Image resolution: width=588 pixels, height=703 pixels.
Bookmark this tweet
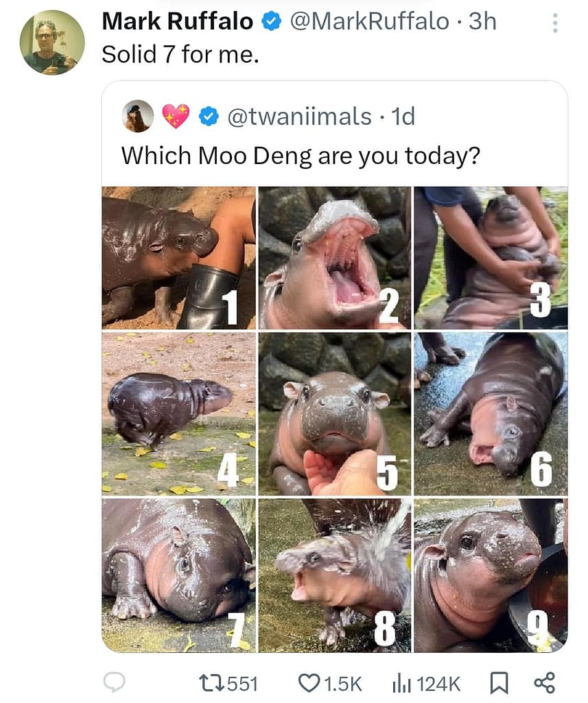click(499, 683)
